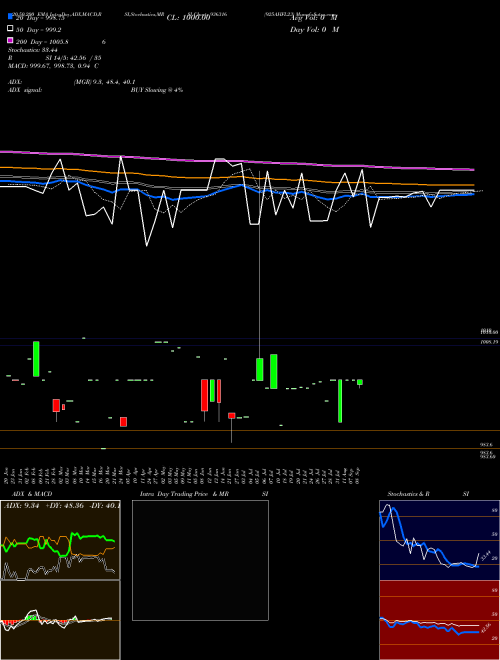Click the tall green candle near the chart's left edge
This screenshot has width=500, height=660.
pos(36,359)
